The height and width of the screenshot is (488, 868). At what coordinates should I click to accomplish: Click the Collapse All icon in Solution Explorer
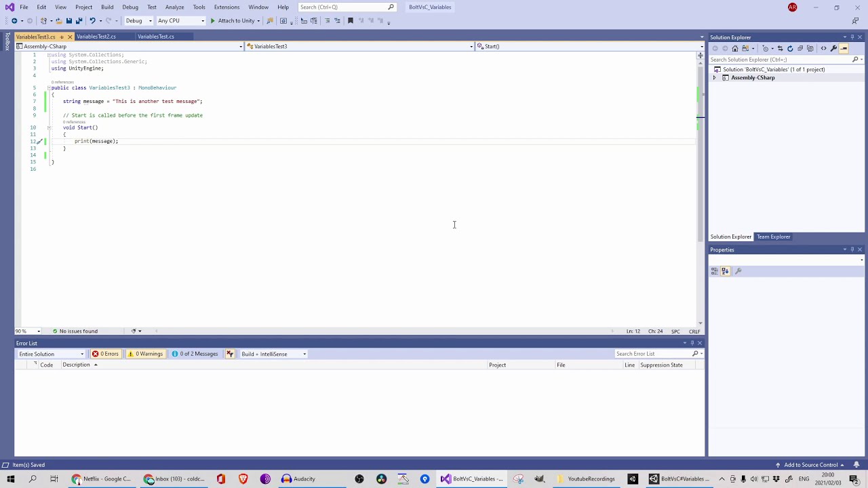800,49
